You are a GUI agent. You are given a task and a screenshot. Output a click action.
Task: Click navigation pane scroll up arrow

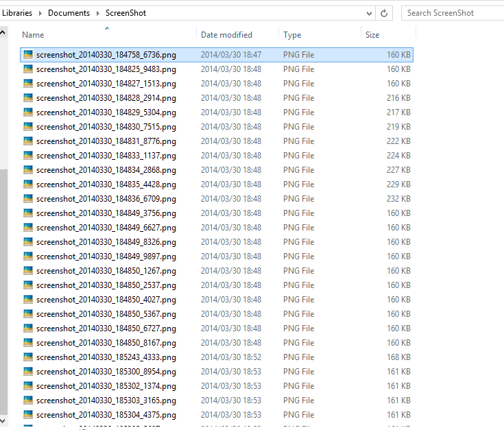coord(3,32)
